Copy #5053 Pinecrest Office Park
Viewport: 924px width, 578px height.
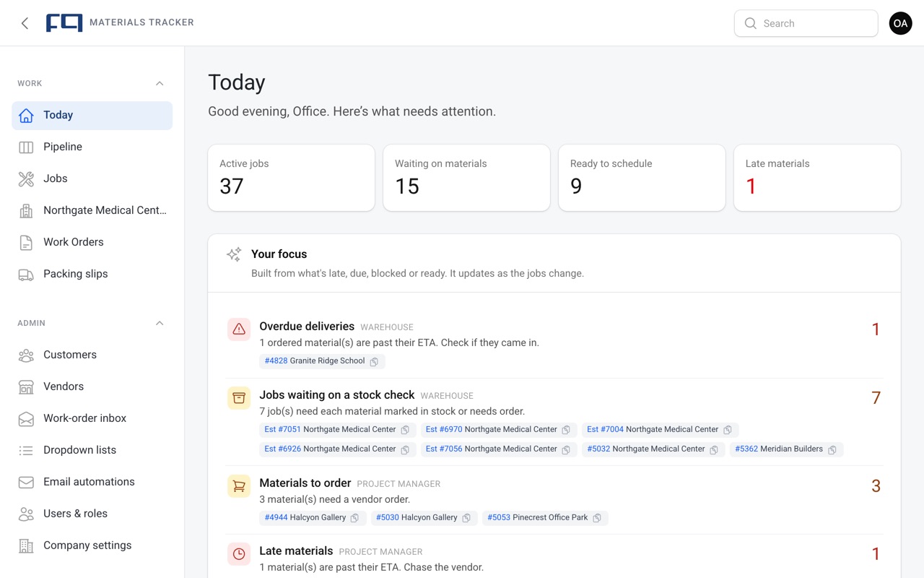[597, 519]
